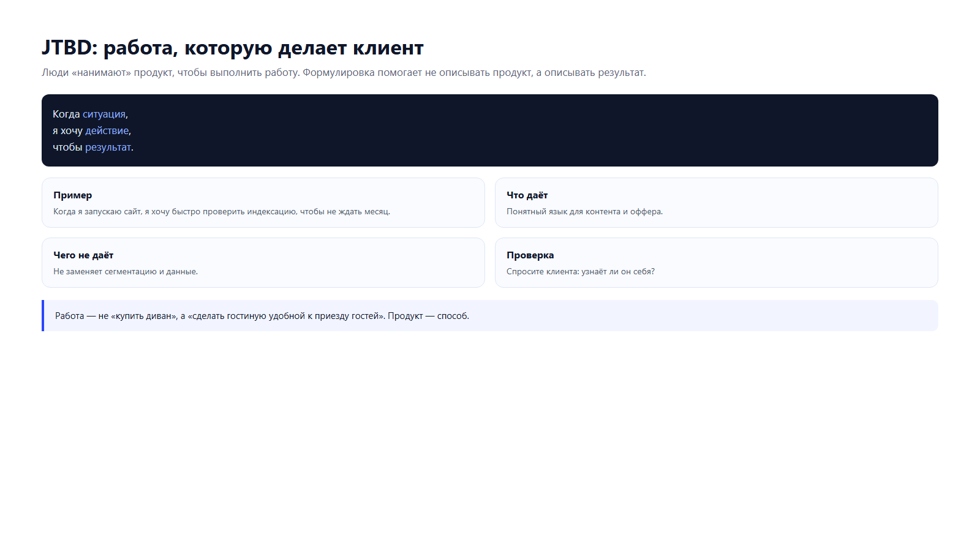This screenshot has height=551, width=980.
Task: Select the text 'Понятный язык для контента и оффера.'
Action: coord(584,212)
